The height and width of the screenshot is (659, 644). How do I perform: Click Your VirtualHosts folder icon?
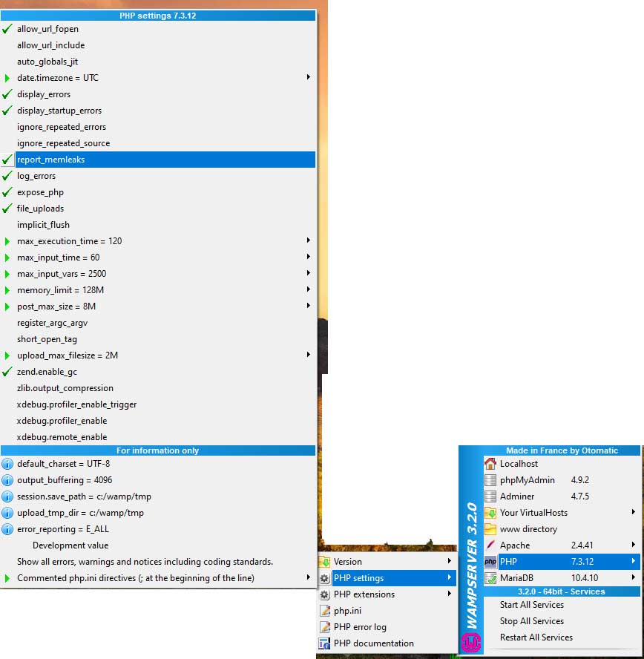490,513
